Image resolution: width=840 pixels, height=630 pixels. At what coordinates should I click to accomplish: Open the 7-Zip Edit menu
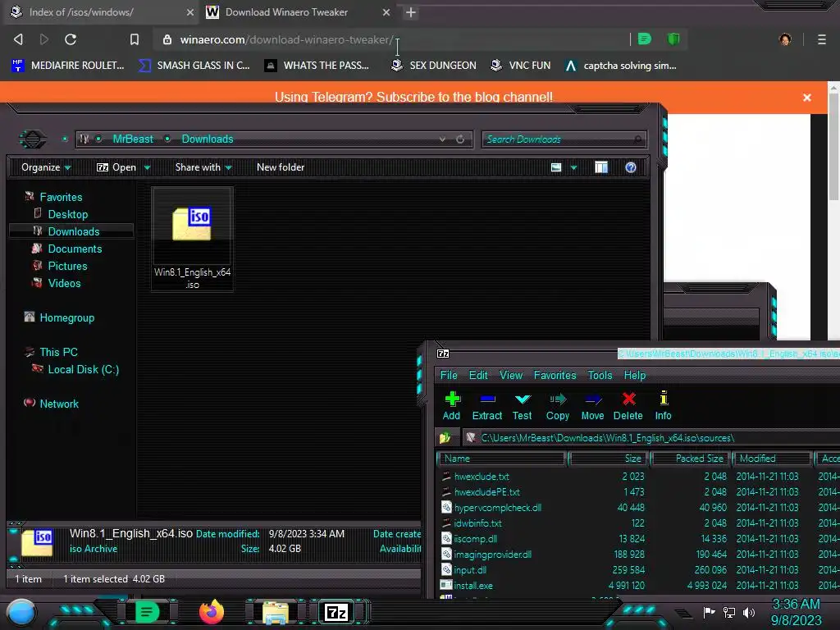tap(478, 375)
